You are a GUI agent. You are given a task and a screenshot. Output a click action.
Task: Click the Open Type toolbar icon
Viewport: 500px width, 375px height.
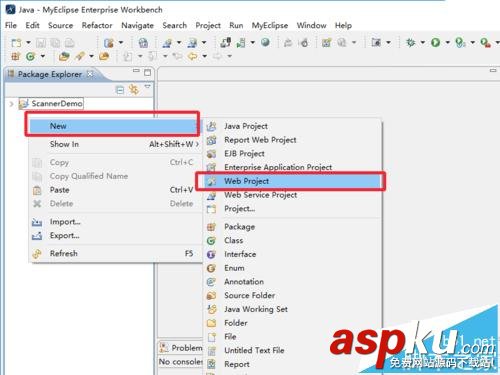pos(64,56)
